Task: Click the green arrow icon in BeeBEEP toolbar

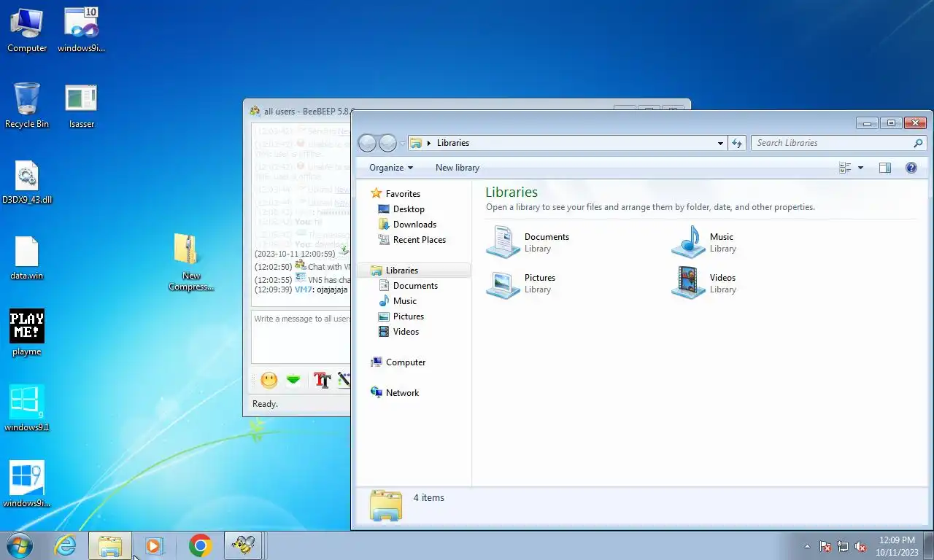Action: click(x=293, y=380)
